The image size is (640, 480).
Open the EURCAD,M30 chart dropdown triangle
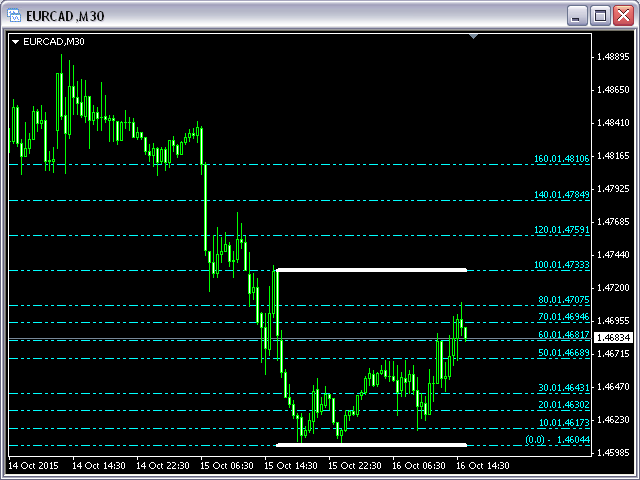click(15, 42)
